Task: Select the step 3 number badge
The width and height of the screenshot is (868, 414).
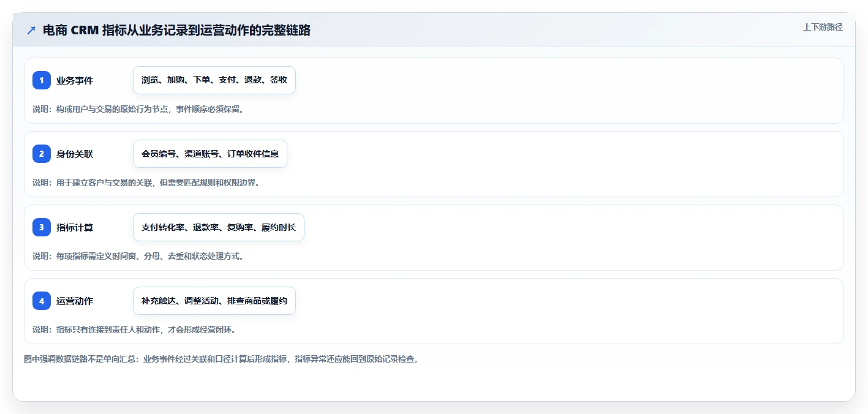Action: 42,227
